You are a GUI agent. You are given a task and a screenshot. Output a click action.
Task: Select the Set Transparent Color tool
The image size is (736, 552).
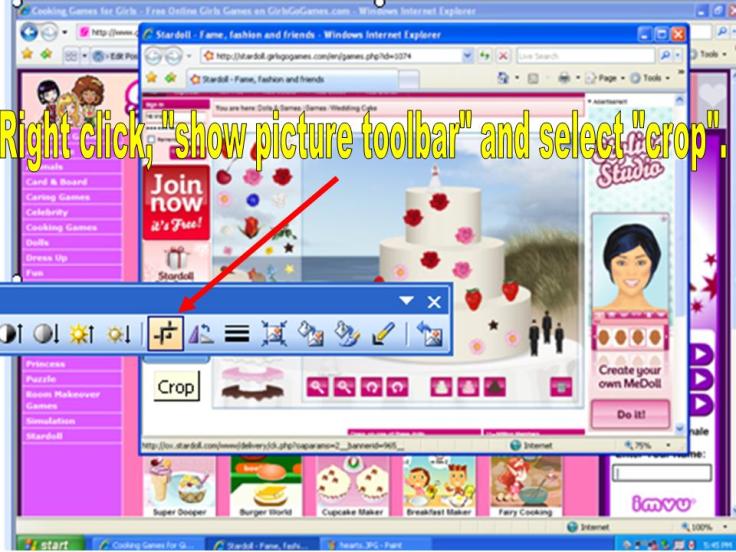click(x=383, y=334)
